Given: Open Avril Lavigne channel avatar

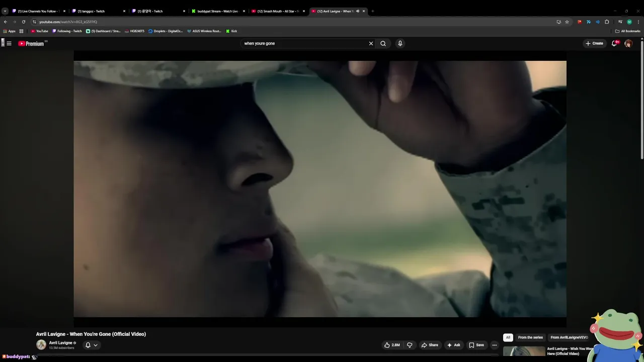Looking at the screenshot, I should click(41, 345).
